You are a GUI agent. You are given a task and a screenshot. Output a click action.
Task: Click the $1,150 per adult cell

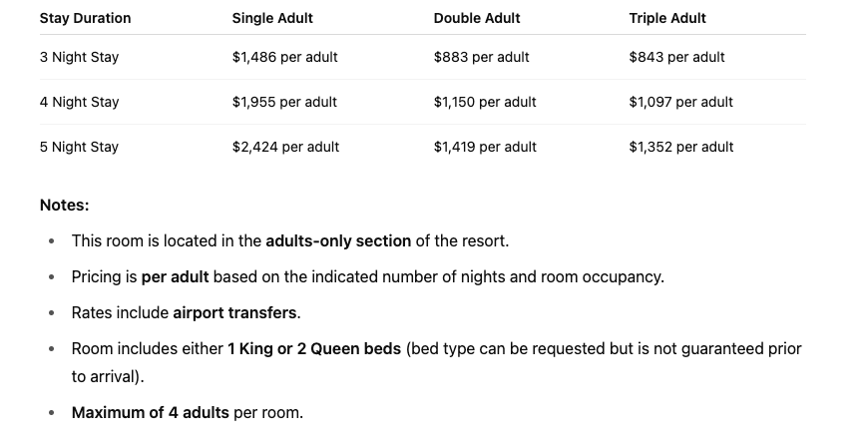485,102
